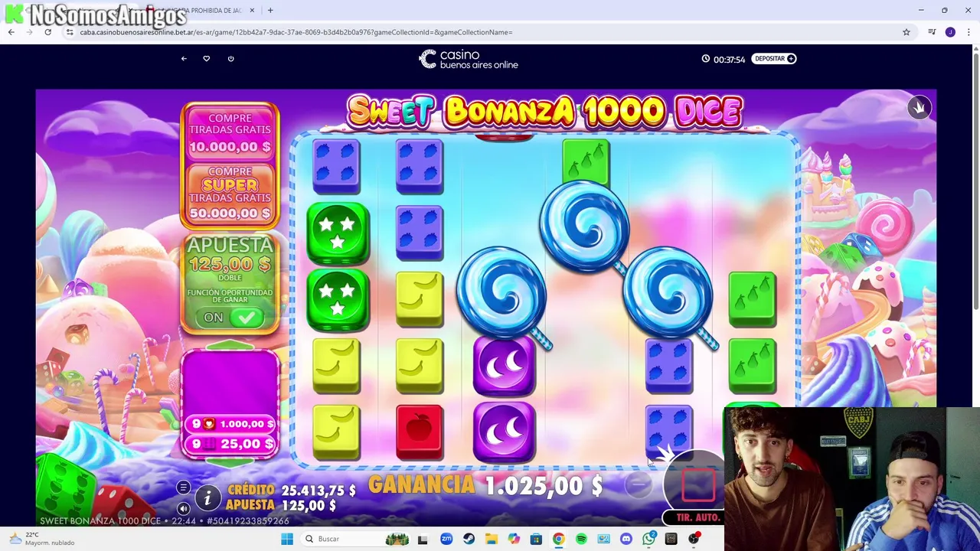The image size is (980, 551).
Task: Buy super free spins for 50.000,00 $
Action: pyautogui.click(x=230, y=193)
